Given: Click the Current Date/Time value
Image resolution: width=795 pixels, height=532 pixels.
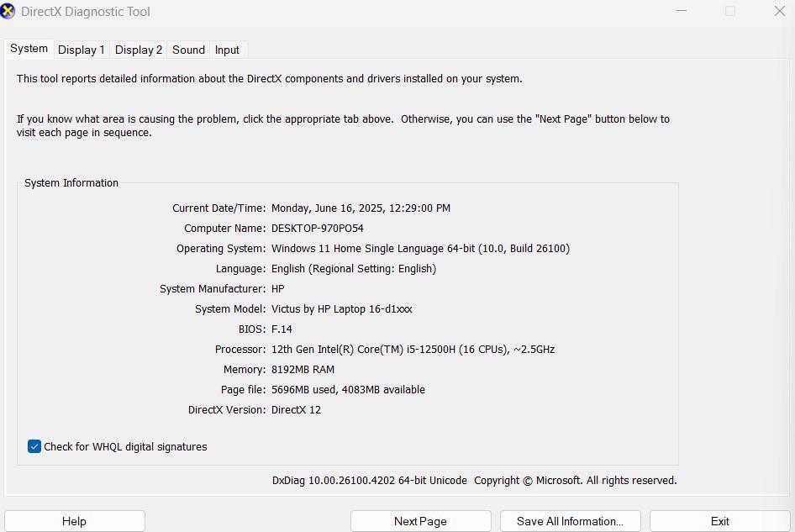Looking at the screenshot, I should click(x=360, y=208).
